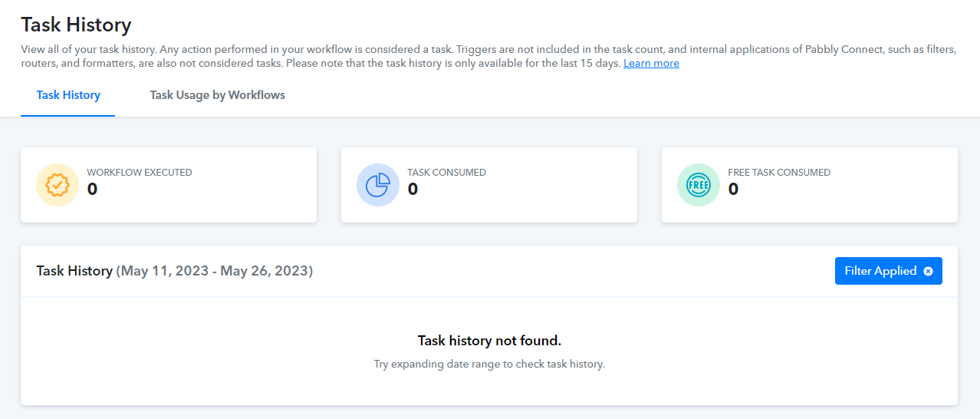Click the Workflow Executed count of 0
980x419 pixels.
click(92, 189)
